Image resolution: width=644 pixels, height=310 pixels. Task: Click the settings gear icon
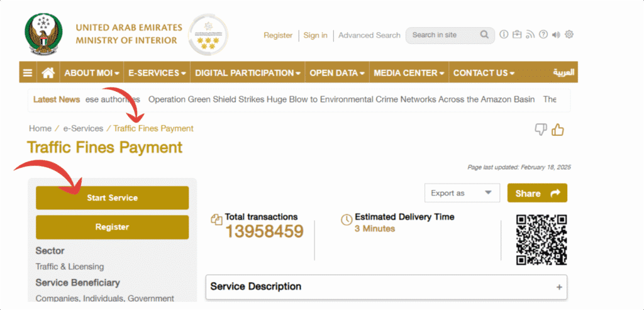[x=569, y=35]
